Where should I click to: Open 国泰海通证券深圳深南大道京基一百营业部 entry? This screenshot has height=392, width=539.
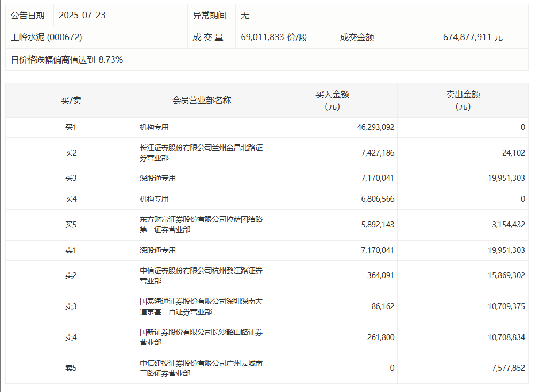pyautogui.click(x=201, y=306)
